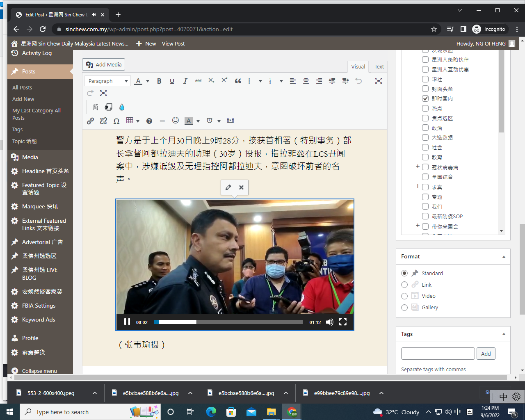Viewport: 525px width, 420px height.
Task: Uncheck the 即时国内 category
Action: (425, 98)
